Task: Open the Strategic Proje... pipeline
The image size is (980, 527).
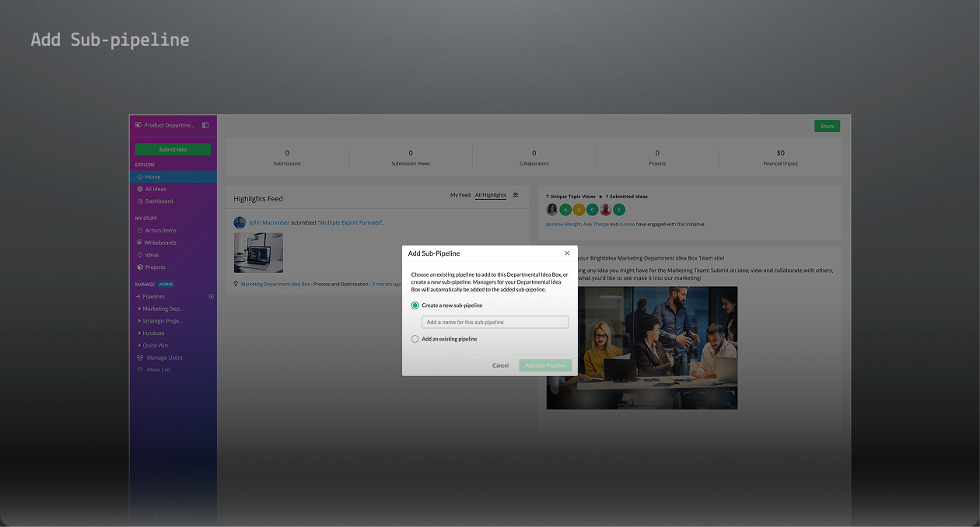Action: coord(163,321)
